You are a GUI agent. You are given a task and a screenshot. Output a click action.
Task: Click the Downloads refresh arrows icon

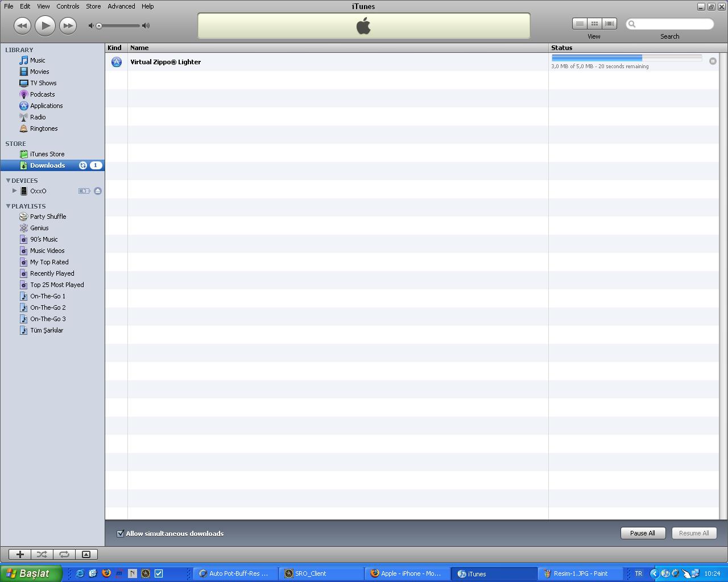pyautogui.click(x=83, y=165)
